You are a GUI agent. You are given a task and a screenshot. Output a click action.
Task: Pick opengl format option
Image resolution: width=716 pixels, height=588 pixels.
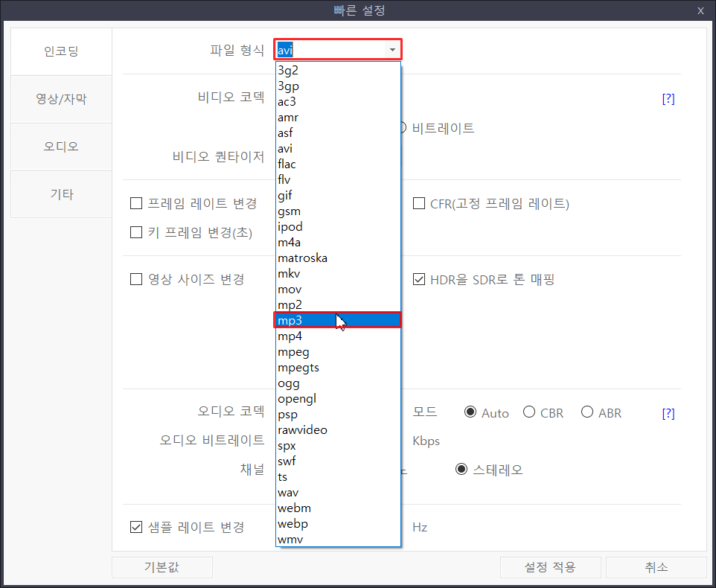click(x=338, y=398)
